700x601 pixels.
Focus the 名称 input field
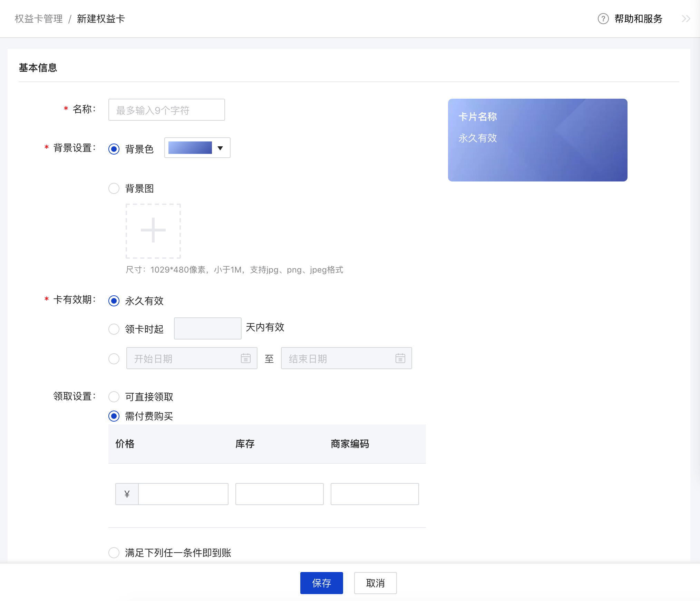[167, 110]
